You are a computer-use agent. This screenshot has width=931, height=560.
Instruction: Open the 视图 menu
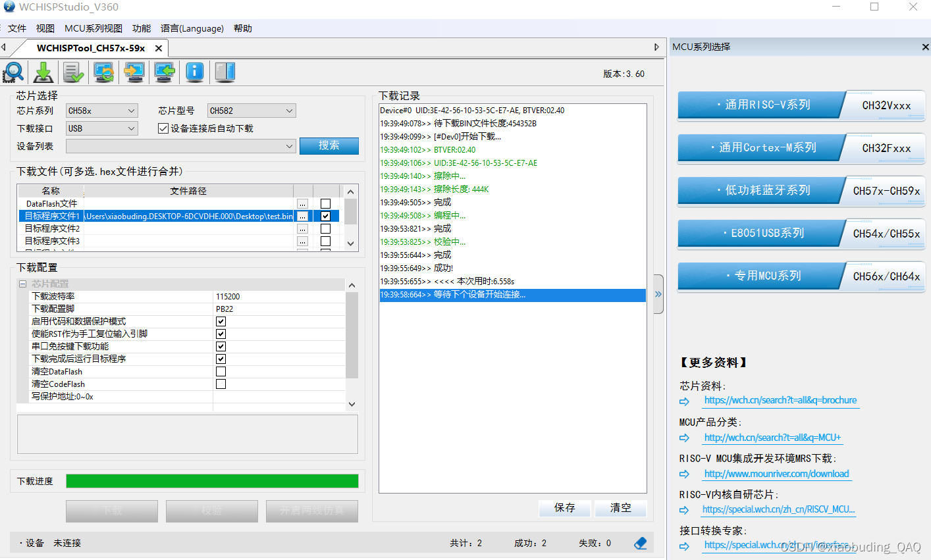tap(45, 28)
